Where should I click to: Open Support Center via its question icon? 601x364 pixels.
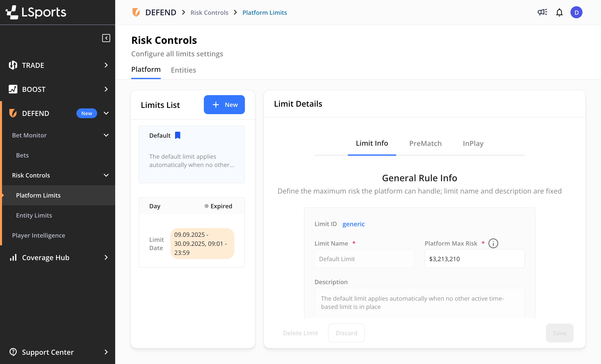pos(13,352)
